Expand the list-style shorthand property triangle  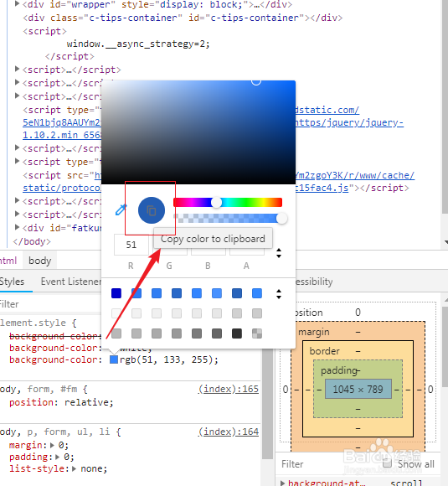(x=74, y=468)
